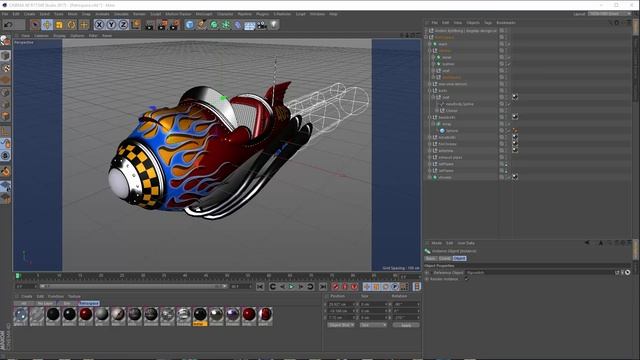
Task: Open Object Manager Tags menu
Action: [488, 23]
